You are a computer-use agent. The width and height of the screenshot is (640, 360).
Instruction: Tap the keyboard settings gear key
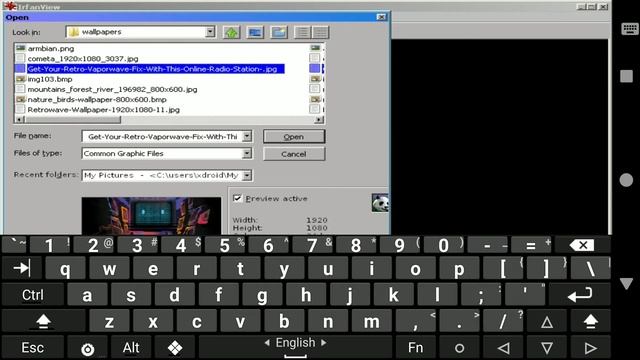click(87, 349)
